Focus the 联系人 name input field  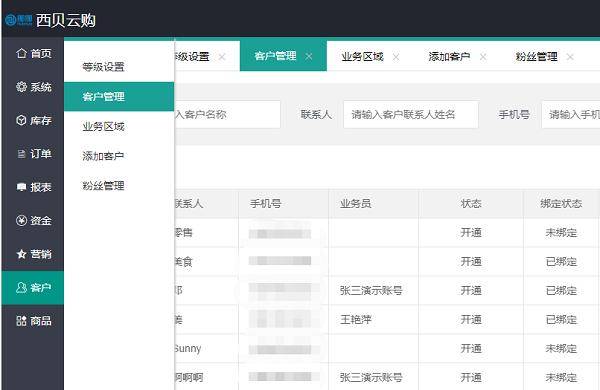(x=411, y=114)
